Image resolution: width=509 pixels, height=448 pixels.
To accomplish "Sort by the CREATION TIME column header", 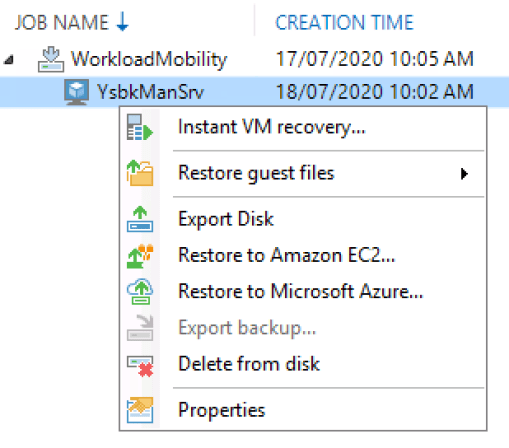I will (344, 23).
